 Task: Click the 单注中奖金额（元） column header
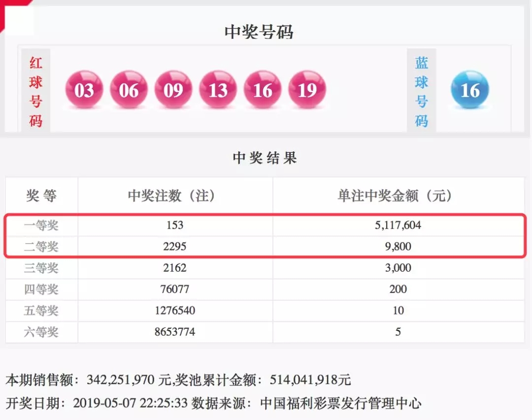(x=395, y=196)
